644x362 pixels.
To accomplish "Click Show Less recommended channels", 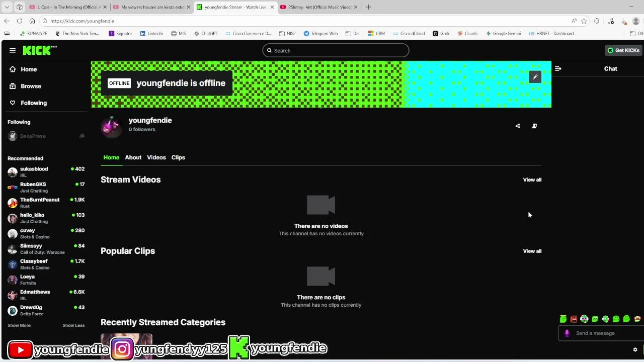I will (73, 325).
